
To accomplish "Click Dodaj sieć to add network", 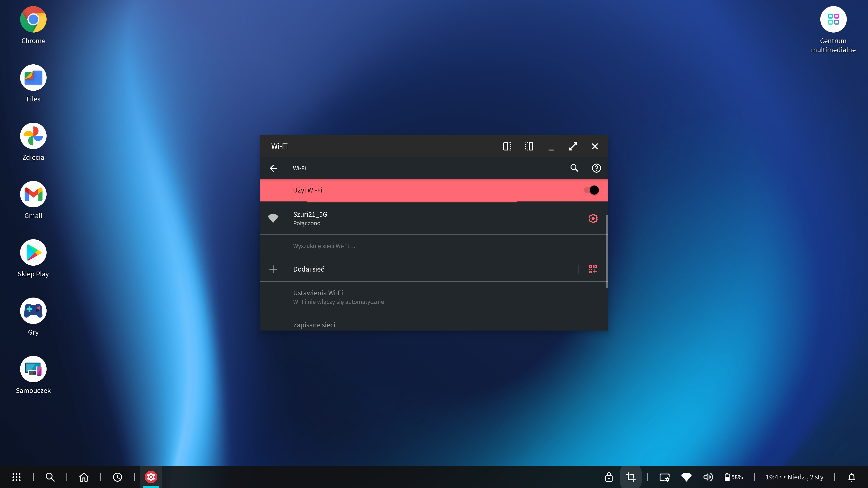I will point(418,269).
